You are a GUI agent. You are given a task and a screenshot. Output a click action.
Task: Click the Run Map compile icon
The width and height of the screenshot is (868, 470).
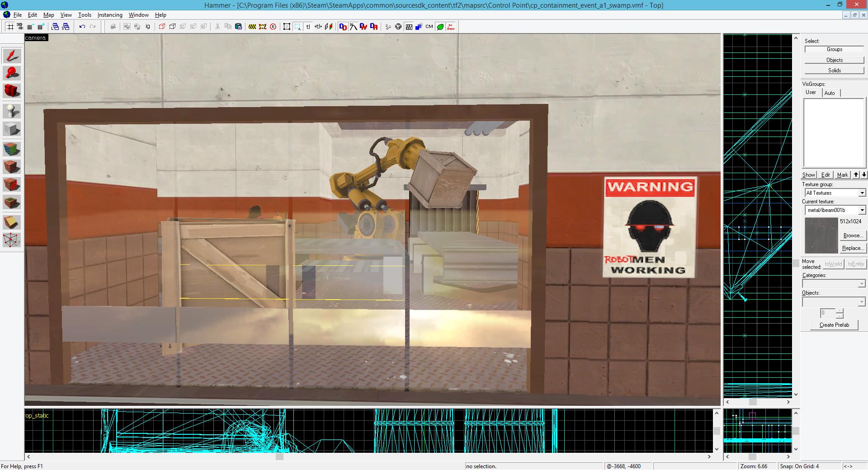(x=388, y=27)
